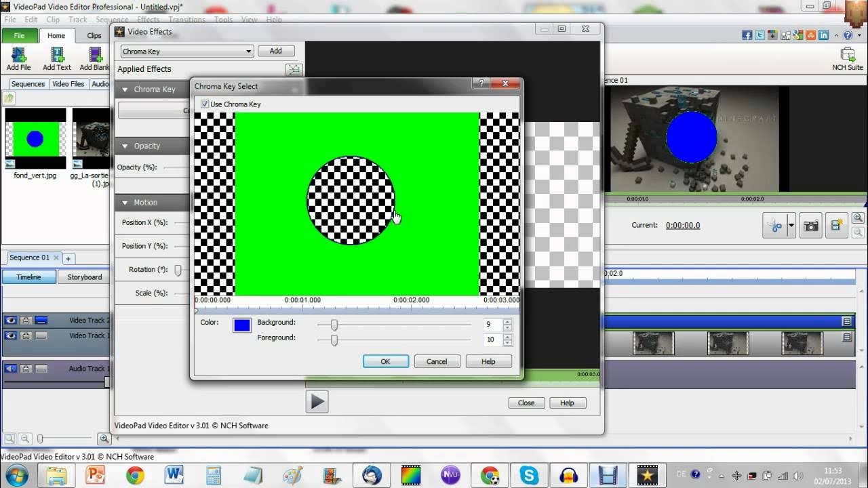Switch to Storyboard view
The height and width of the screenshot is (488, 868).
coord(85,277)
